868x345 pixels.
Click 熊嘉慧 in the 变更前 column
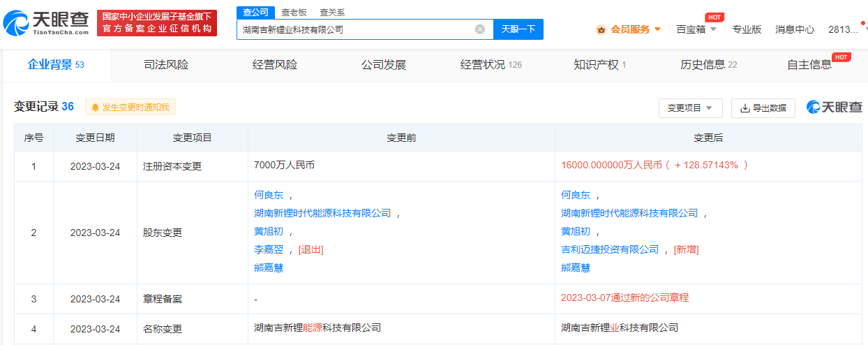(x=268, y=268)
